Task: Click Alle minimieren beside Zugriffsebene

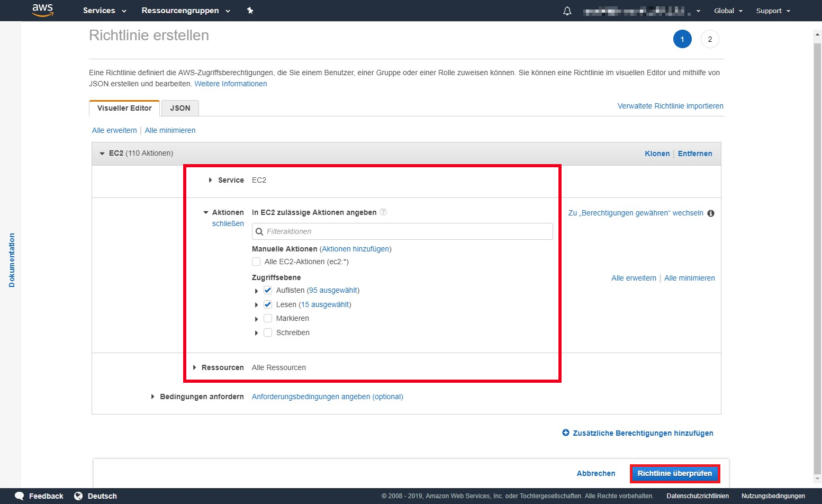Action: (690, 278)
